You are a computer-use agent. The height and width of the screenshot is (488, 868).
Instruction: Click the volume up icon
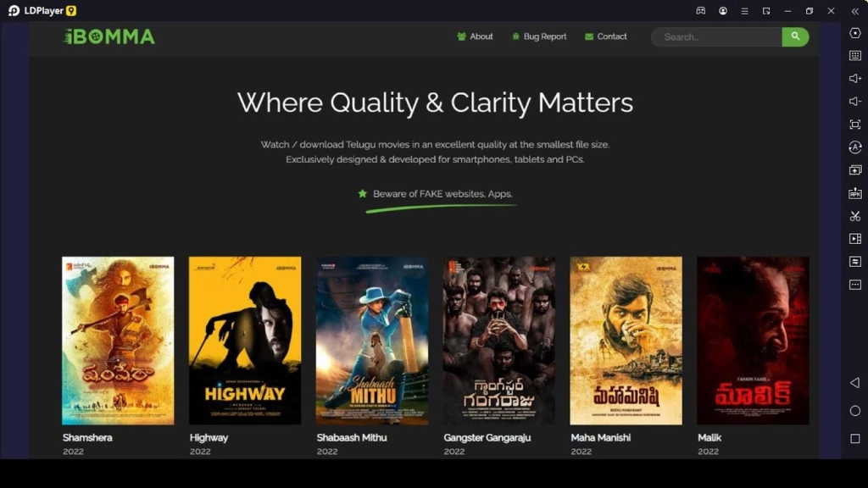[x=855, y=79]
